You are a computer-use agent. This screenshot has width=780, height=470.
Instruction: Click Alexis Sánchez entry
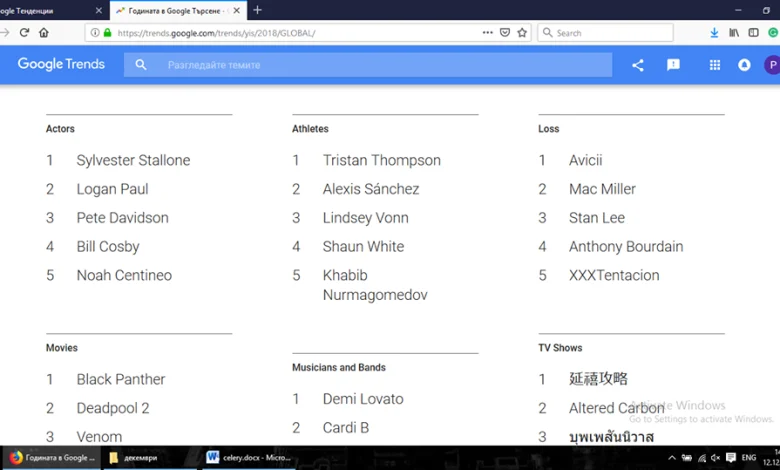(371, 189)
